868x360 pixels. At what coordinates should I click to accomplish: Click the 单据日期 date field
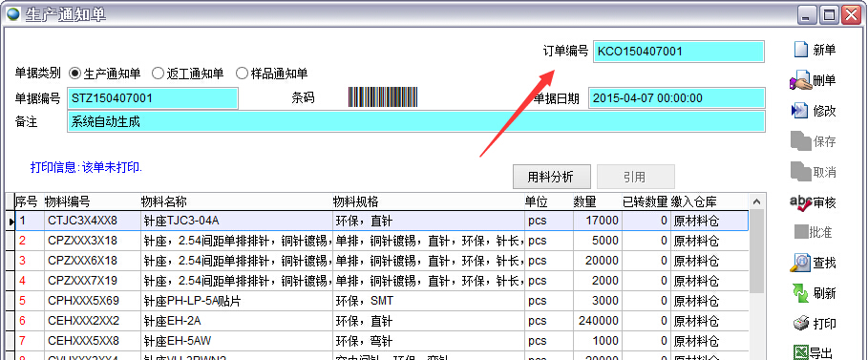point(676,98)
